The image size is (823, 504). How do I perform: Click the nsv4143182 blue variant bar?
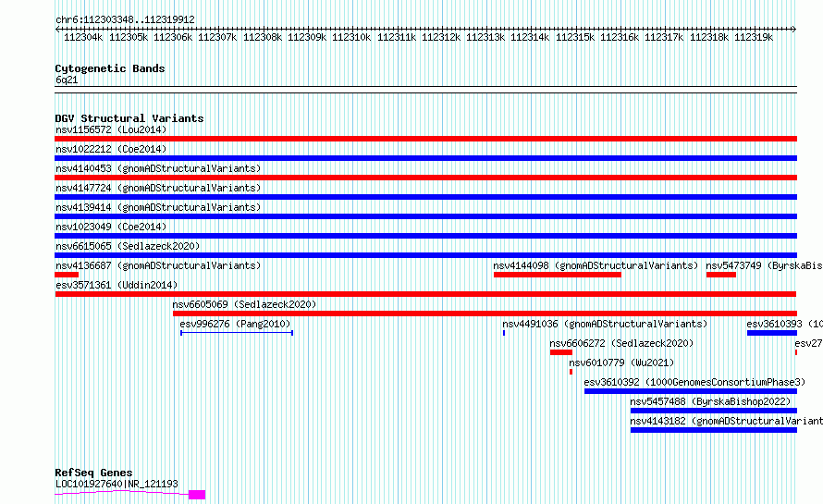tap(714, 430)
